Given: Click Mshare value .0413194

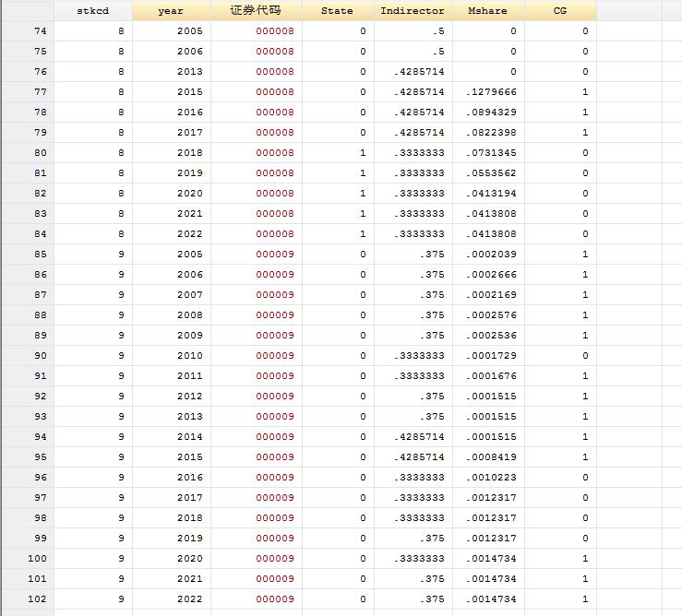Looking at the screenshot, I should tap(488, 193).
